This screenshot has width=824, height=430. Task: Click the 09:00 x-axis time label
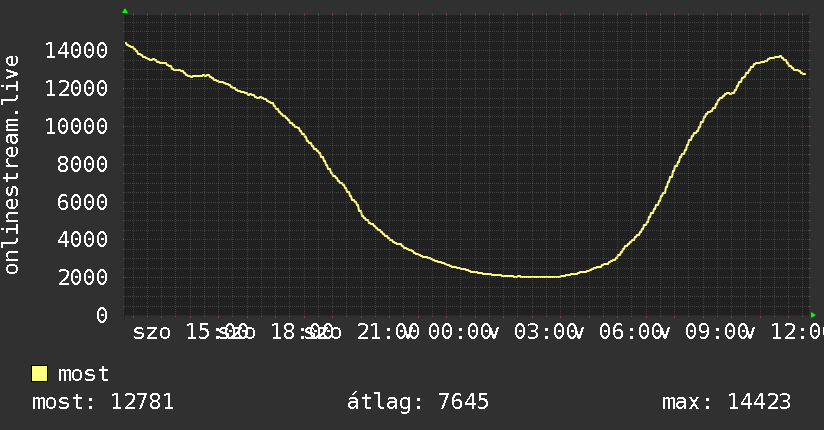click(716, 332)
